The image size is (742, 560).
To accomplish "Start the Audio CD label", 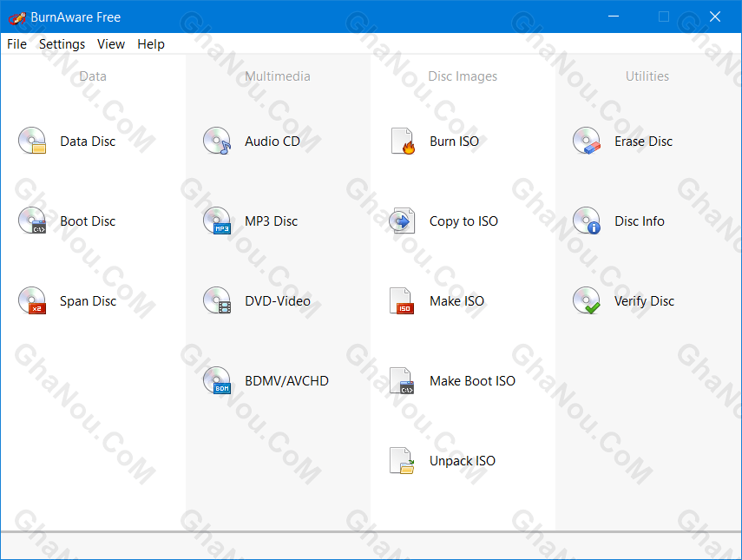I will click(273, 142).
